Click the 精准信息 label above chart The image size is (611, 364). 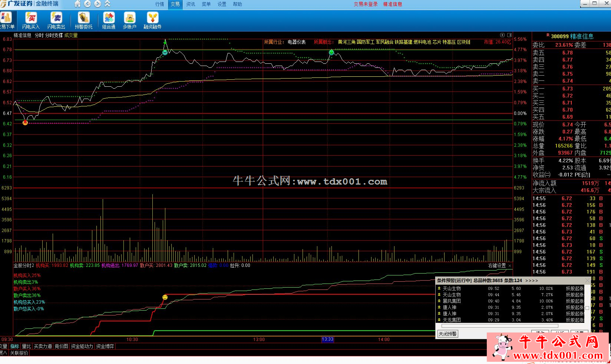(23, 35)
